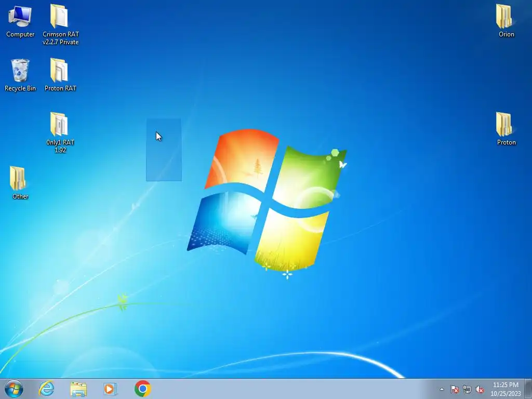Launch Windows Media Player from taskbar
Image resolution: width=532 pixels, height=399 pixels.
110,389
